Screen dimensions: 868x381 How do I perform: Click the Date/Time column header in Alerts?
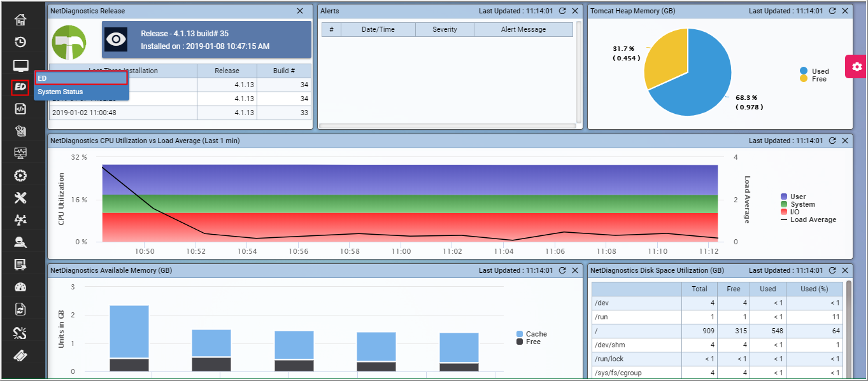[378, 29]
